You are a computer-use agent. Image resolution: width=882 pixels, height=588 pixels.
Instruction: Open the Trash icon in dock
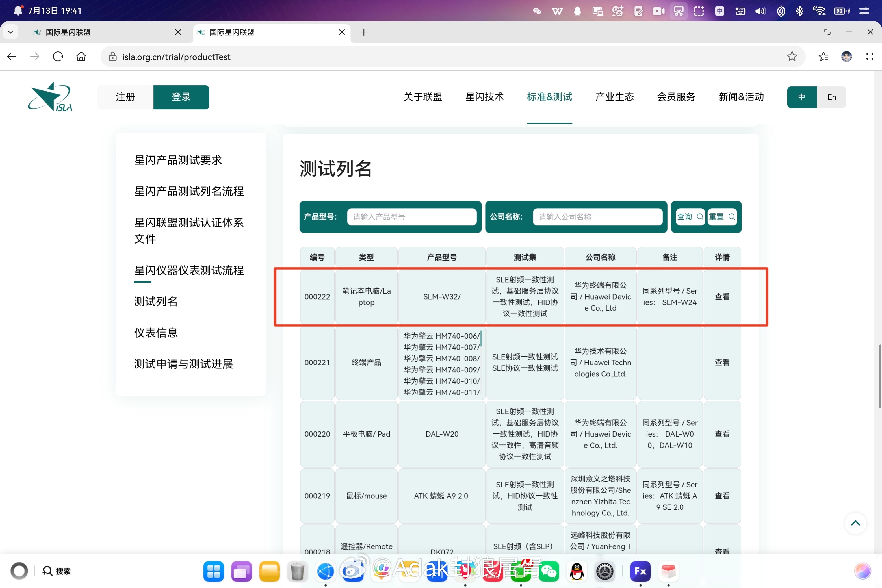pyautogui.click(x=297, y=571)
